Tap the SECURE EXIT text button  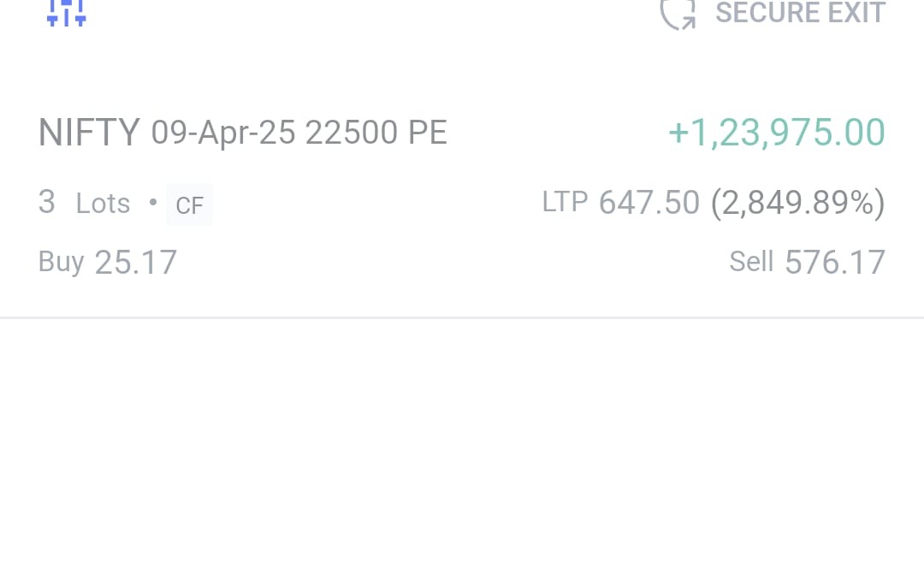click(800, 13)
